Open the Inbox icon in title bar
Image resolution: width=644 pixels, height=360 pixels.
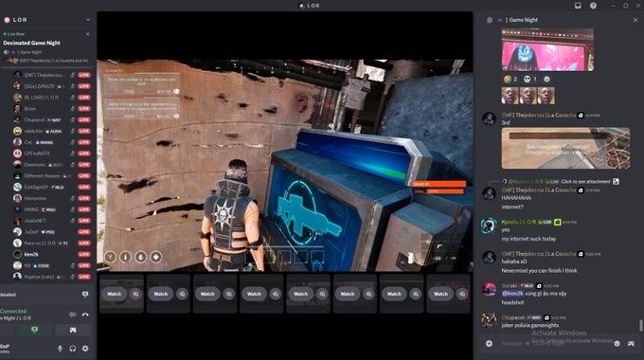(x=578, y=6)
